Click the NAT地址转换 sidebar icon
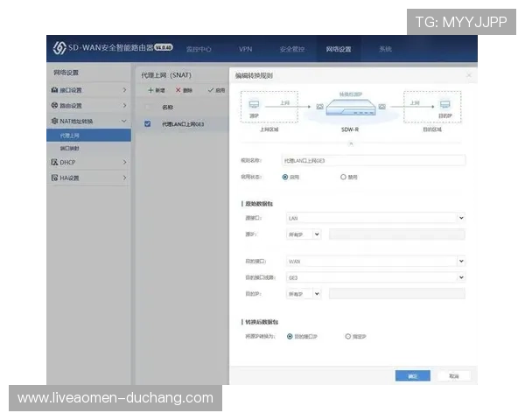The height and width of the screenshot is (420, 525). [54, 121]
